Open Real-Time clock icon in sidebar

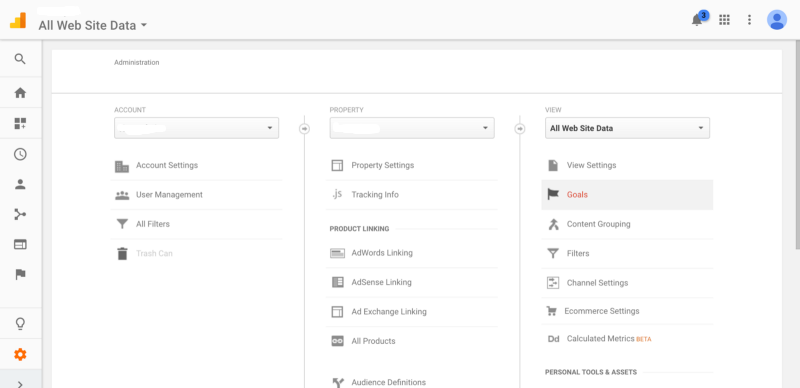(20, 154)
